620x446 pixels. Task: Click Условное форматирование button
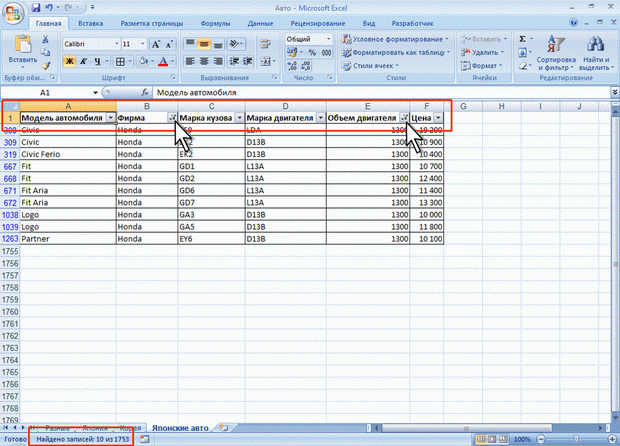(395, 39)
